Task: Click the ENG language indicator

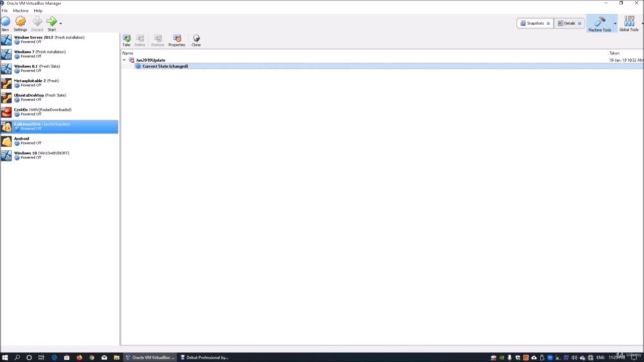Action: (x=600, y=357)
